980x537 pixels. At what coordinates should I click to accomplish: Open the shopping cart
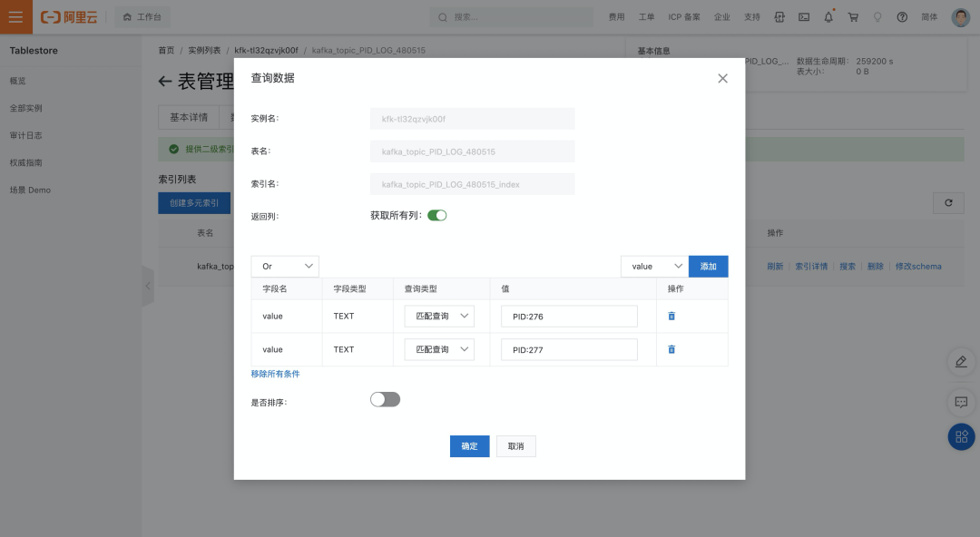click(x=852, y=17)
